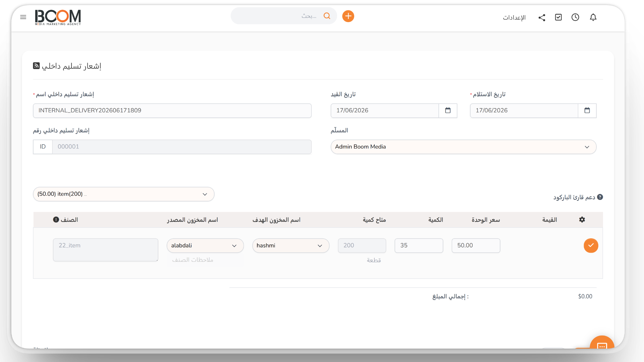Click the قطعة unit label
Screen dimensions: 644x362
(374, 260)
